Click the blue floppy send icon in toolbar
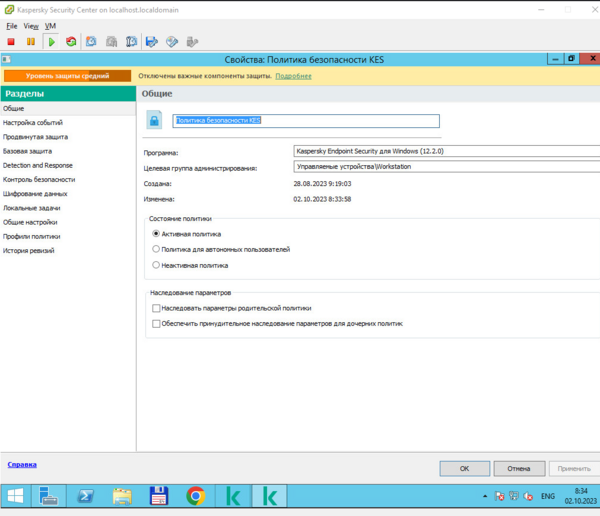This screenshot has height=516, width=600. click(x=152, y=41)
